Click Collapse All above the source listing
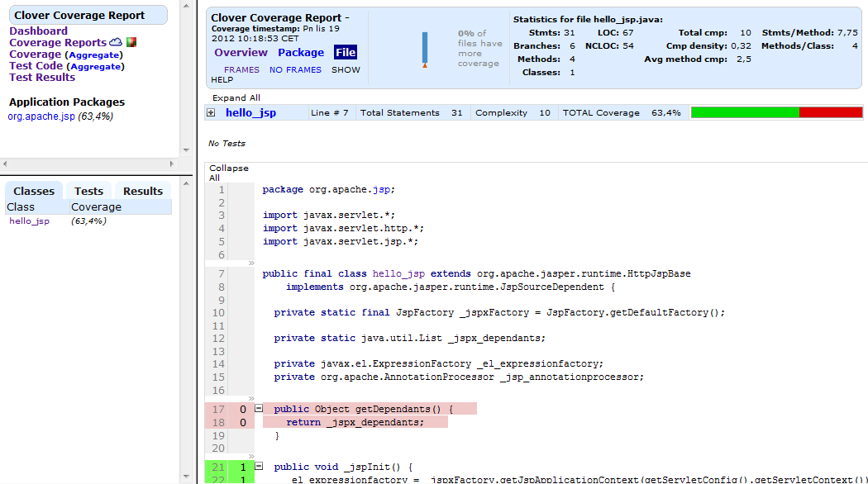 (228, 173)
